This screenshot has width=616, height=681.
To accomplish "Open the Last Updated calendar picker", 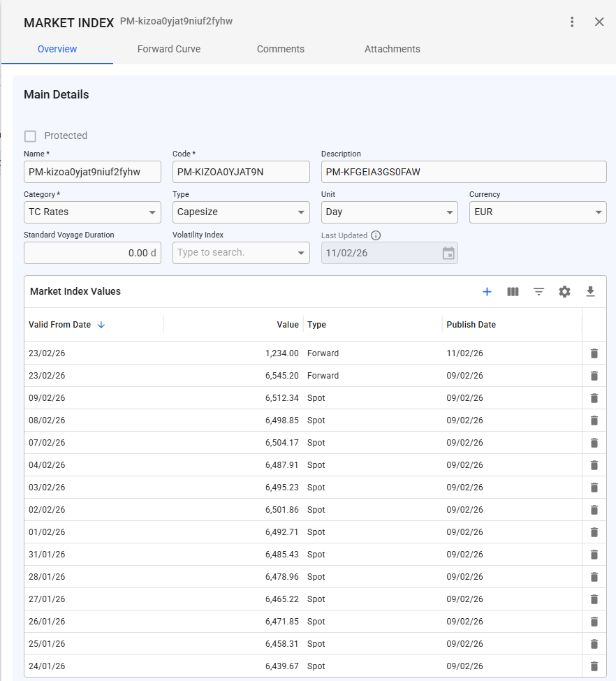I will click(x=448, y=253).
